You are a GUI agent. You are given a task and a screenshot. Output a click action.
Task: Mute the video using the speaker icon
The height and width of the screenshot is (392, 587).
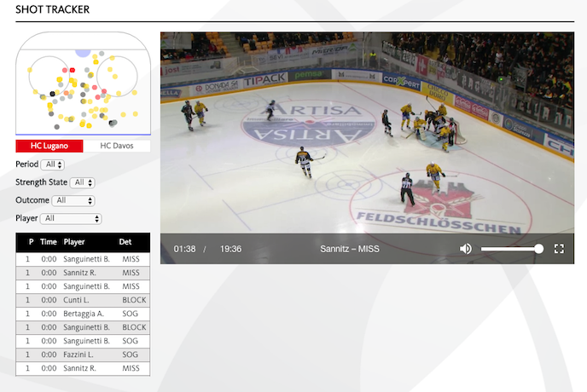(x=466, y=249)
